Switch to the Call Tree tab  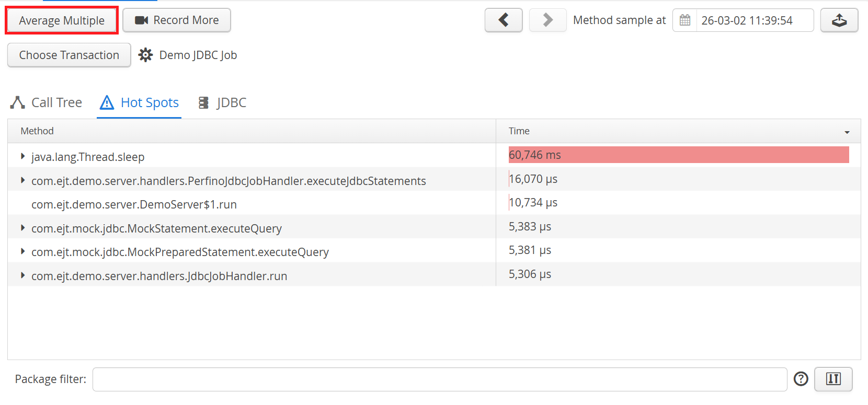(47, 102)
